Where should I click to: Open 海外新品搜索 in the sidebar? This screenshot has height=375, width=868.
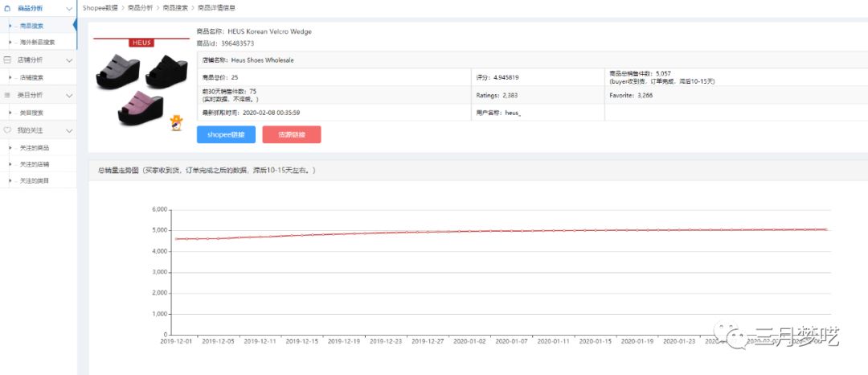(37, 42)
